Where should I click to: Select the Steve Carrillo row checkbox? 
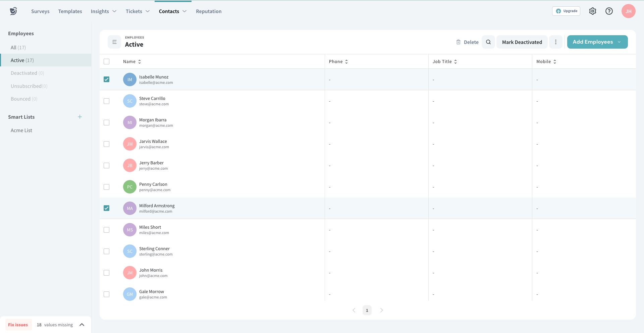point(107,101)
